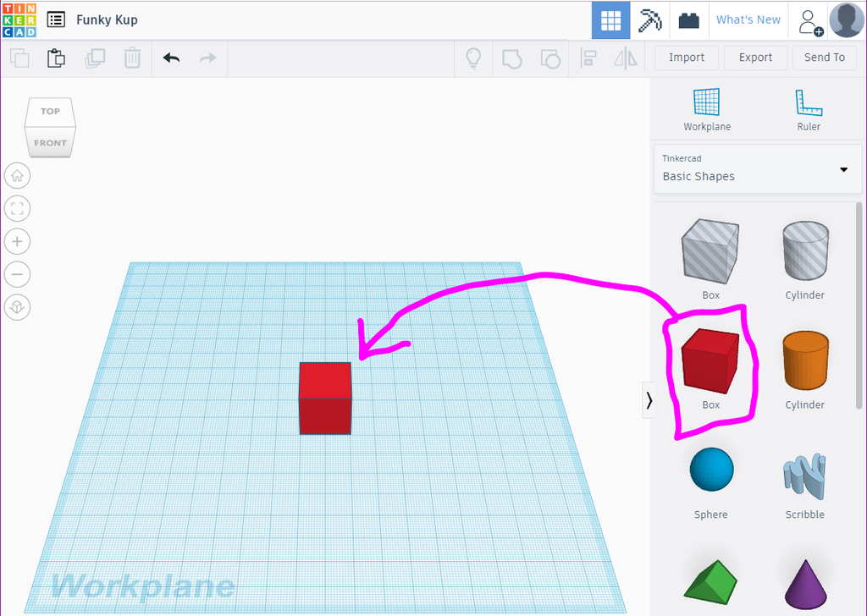
Task: Zoom out with minus button
Action: pyautogui.click(x=17, y=274)
